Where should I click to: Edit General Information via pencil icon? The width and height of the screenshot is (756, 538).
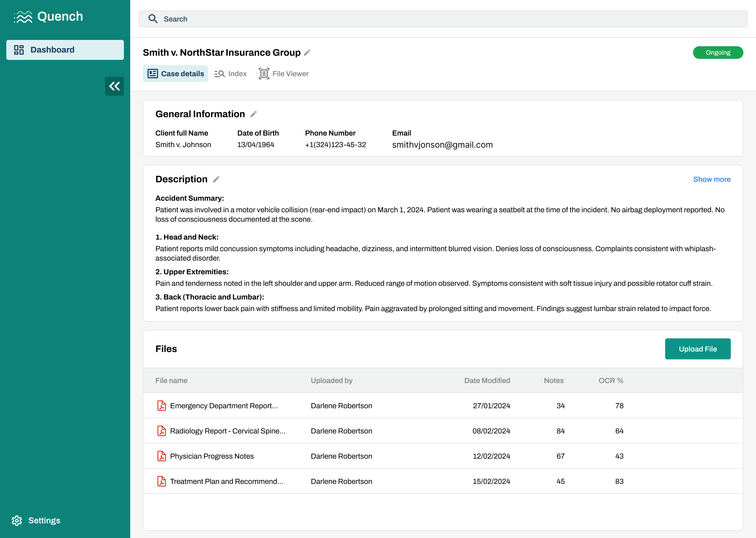click(254, 114)
